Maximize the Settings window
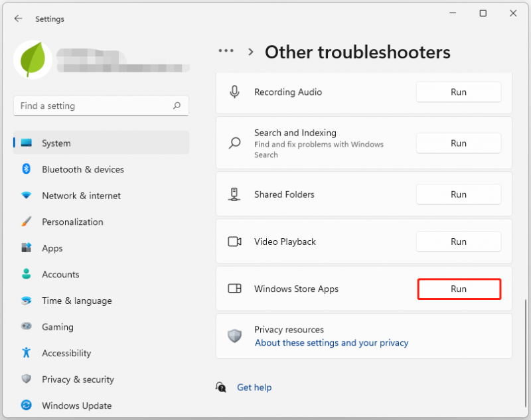 tap(483, 13)
